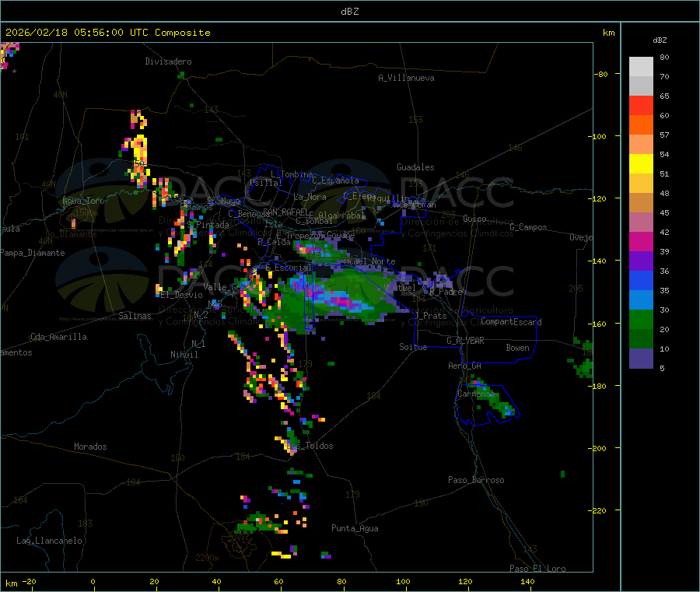This screenshot has width=700, height=592.
Task: Select the purple 39 dBZ legend swatch
Action: click(641, 261)
